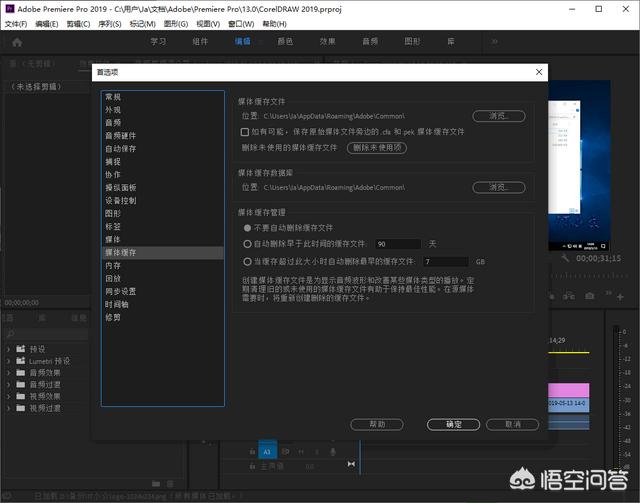The width and height of the screenshot is (640, 503).
Task: Click the days field showing 90
Action: coord(398,244)
